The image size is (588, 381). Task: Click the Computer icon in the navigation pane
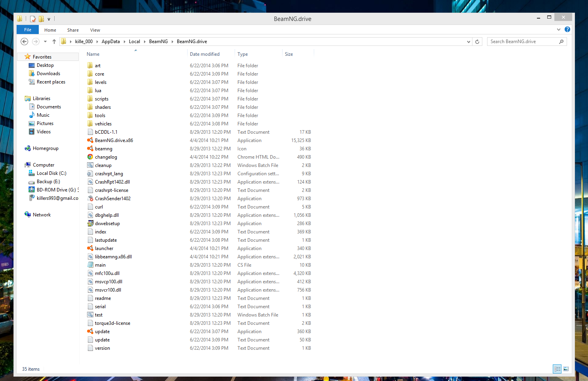pyautogui.click(x=28, y=165)
